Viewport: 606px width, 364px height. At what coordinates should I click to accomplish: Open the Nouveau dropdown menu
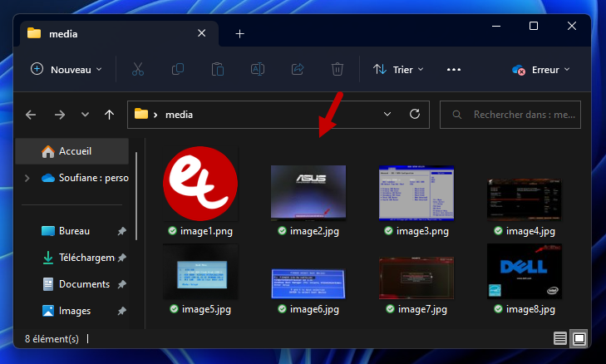coord(67,70)
